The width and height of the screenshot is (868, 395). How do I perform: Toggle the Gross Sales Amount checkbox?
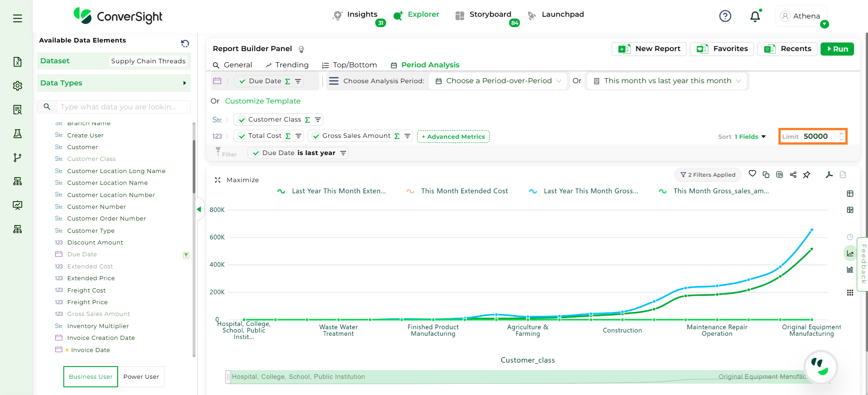pos(316,136)
